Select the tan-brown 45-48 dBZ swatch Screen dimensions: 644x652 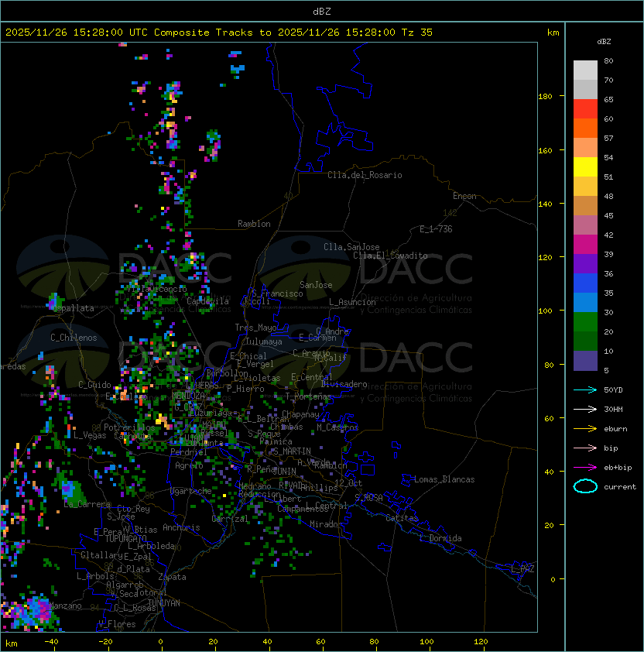click(585, 205)
